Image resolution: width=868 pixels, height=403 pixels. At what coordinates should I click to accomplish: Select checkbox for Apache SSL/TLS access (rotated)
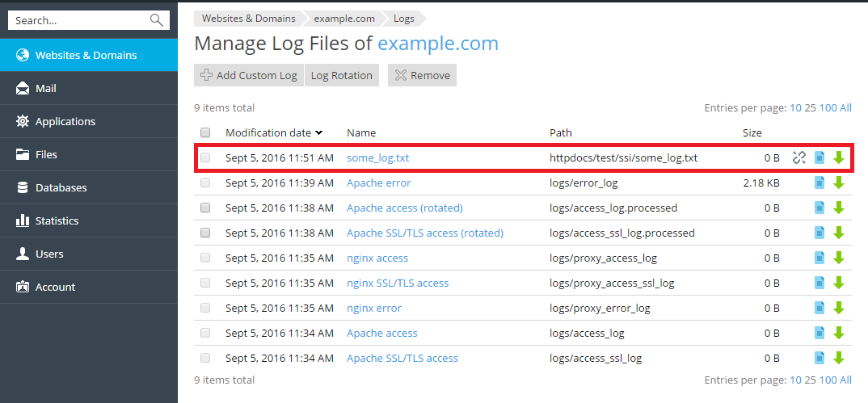click(x=205, y=233)
